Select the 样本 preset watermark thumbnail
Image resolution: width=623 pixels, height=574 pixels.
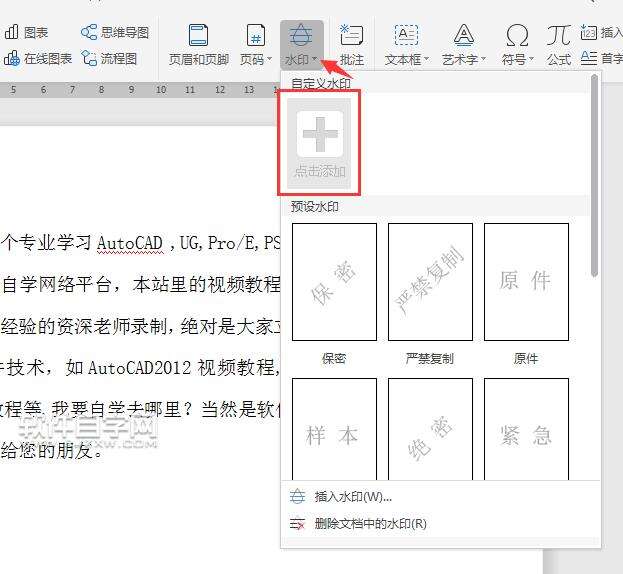click(x=334, y=429)
